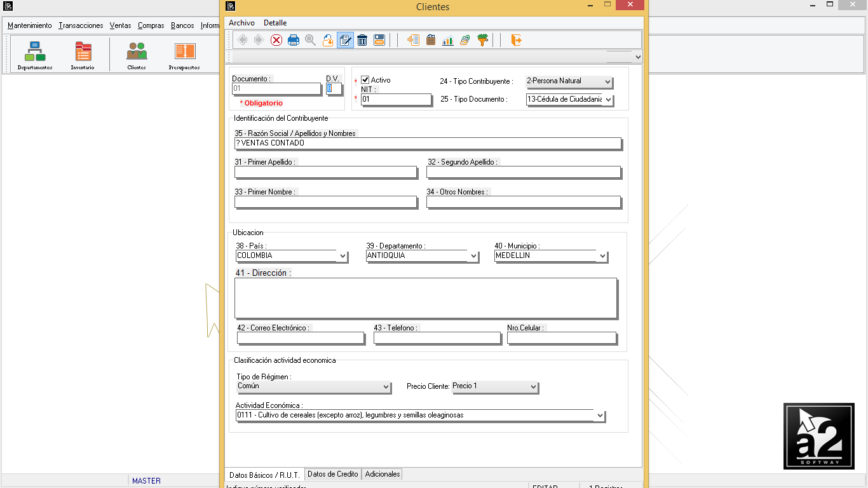Open the Detalle menu in Clientes window
Screen dimensions: 868x488
pyautogui.click(x=275, y=23)
